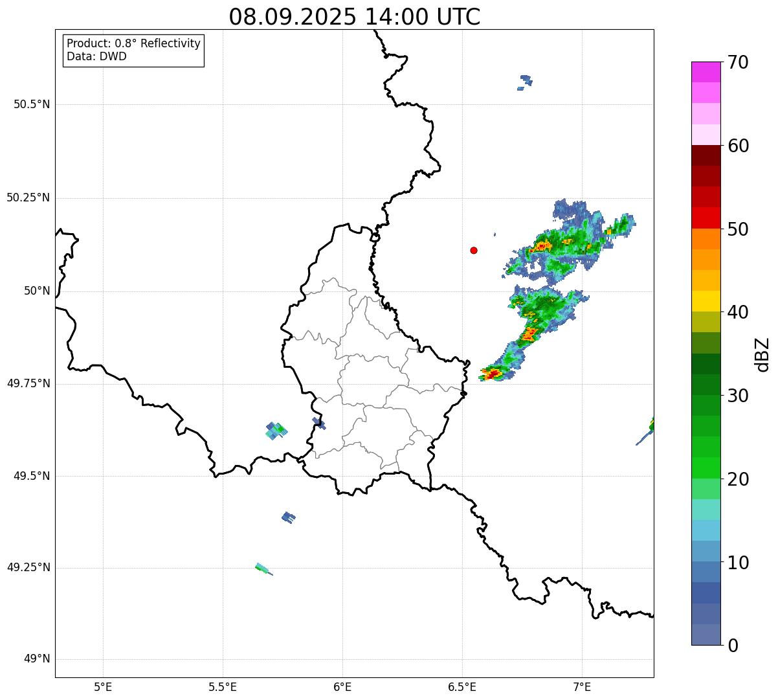Click the 60 colorbar tick label

tap(737, 146)
